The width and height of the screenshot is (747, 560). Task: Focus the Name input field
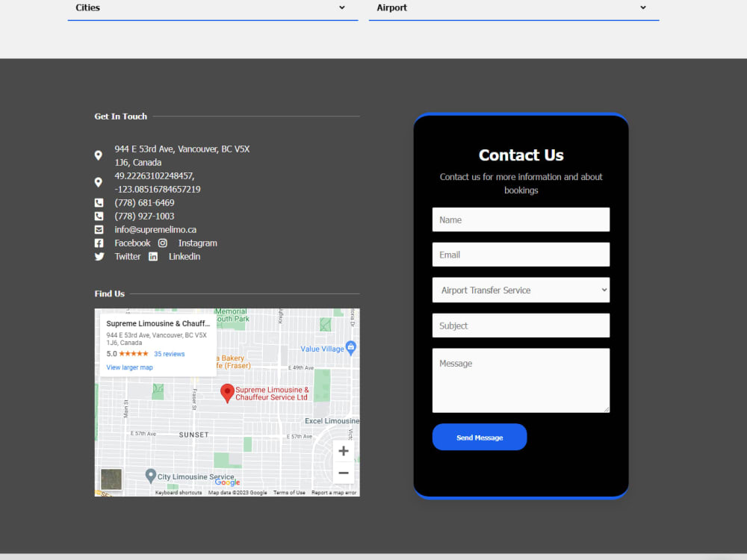[521, 220]
